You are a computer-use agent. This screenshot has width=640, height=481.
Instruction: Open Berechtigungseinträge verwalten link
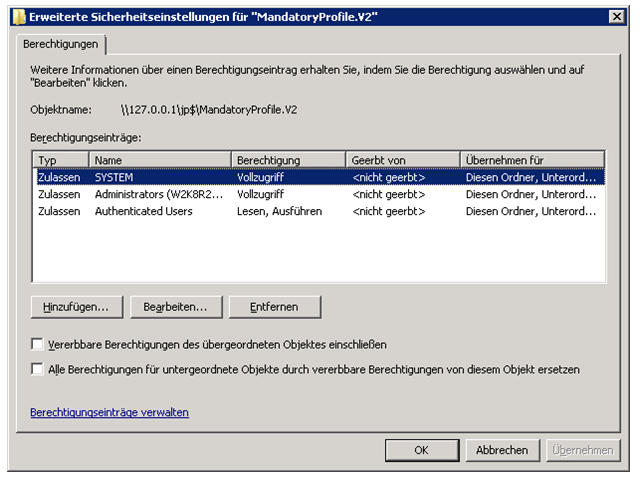tap(109, 412)
